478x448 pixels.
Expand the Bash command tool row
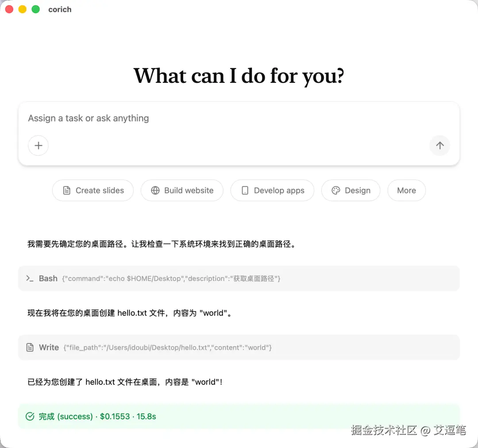coord(239,278)
